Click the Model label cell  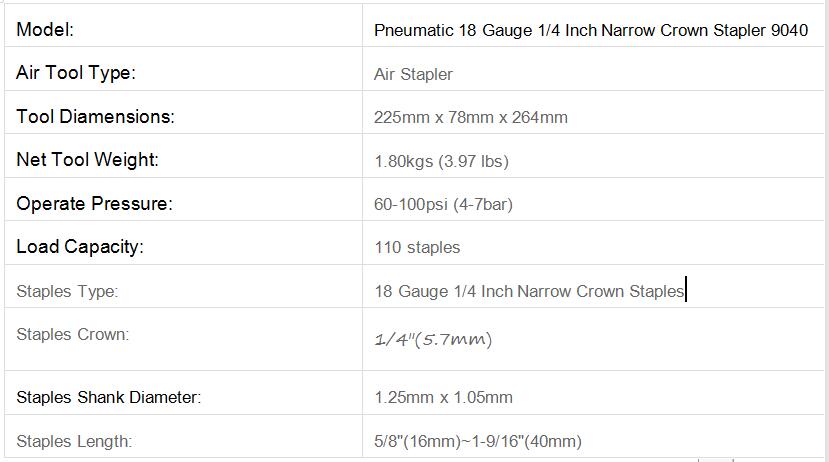183,25
